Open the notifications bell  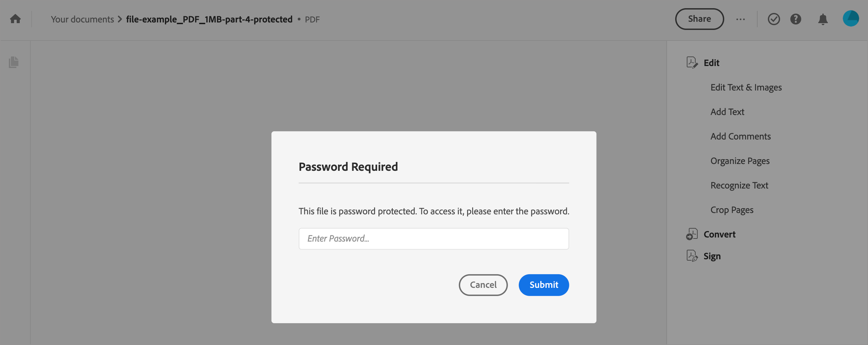[x=823, y=19]
